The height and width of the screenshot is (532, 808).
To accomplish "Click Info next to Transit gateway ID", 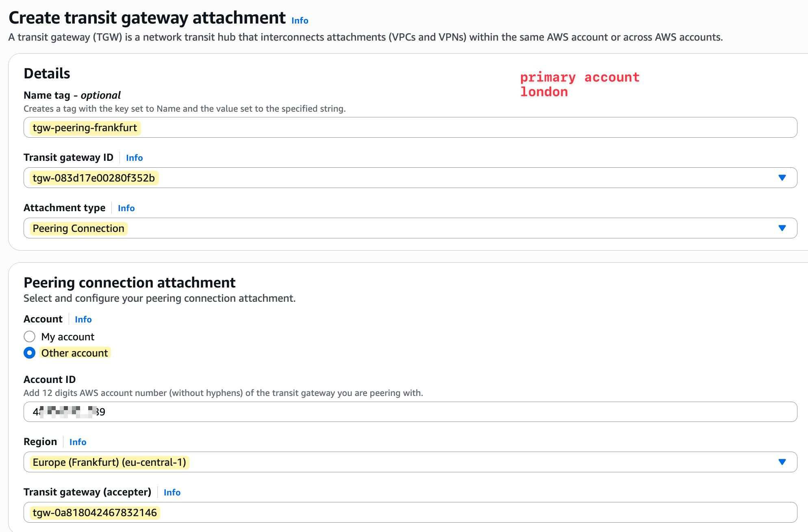I will pos(134,158).
